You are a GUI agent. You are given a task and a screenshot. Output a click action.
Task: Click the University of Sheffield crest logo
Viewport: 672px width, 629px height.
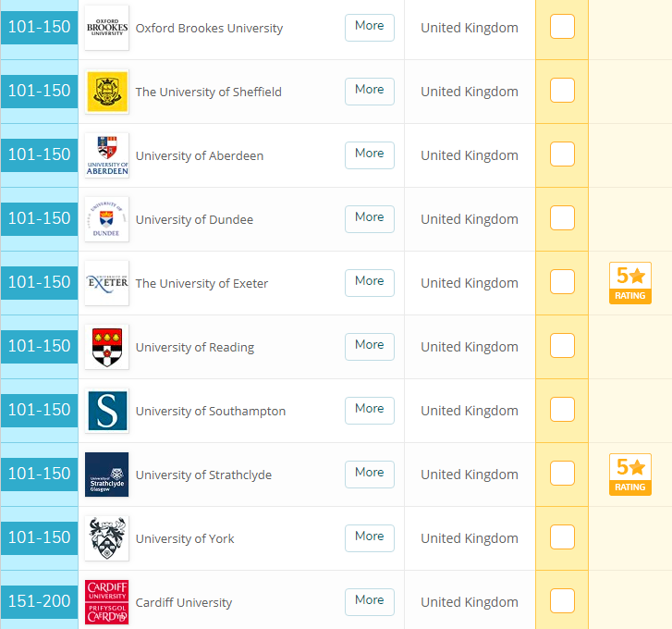tap(106, 92)
